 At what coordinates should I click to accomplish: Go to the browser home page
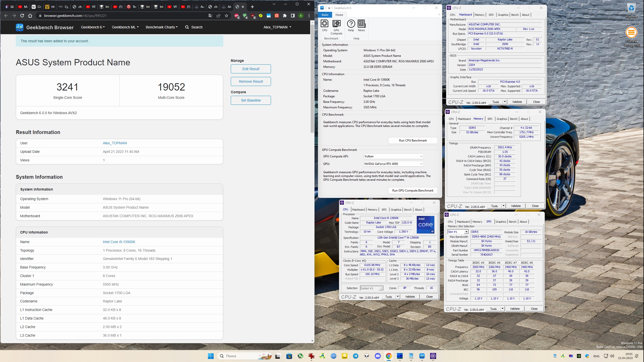(x=30, y=16)
